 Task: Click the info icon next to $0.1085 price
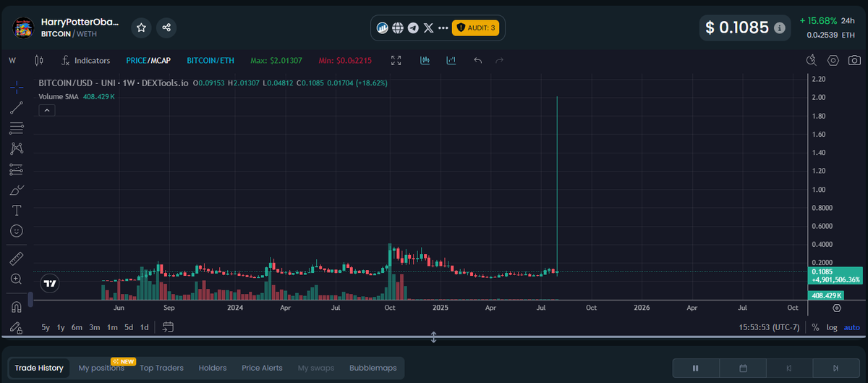pos(779,28)
